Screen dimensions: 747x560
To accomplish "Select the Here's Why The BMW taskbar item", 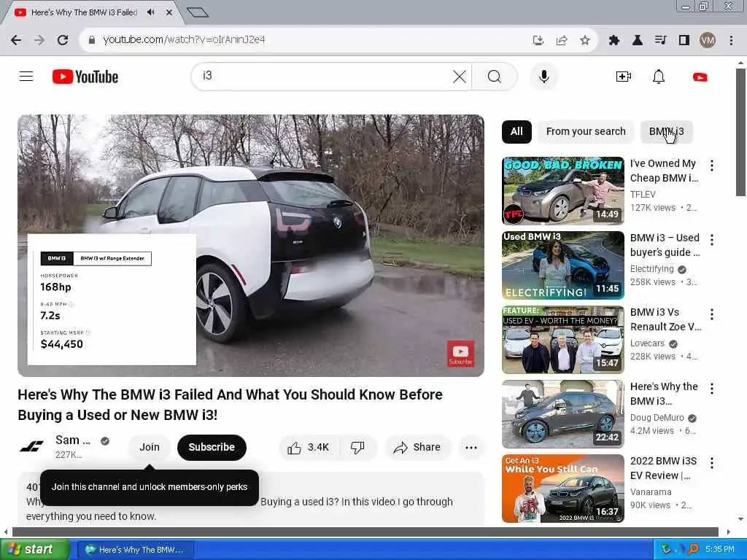I will tap(135, 550).
